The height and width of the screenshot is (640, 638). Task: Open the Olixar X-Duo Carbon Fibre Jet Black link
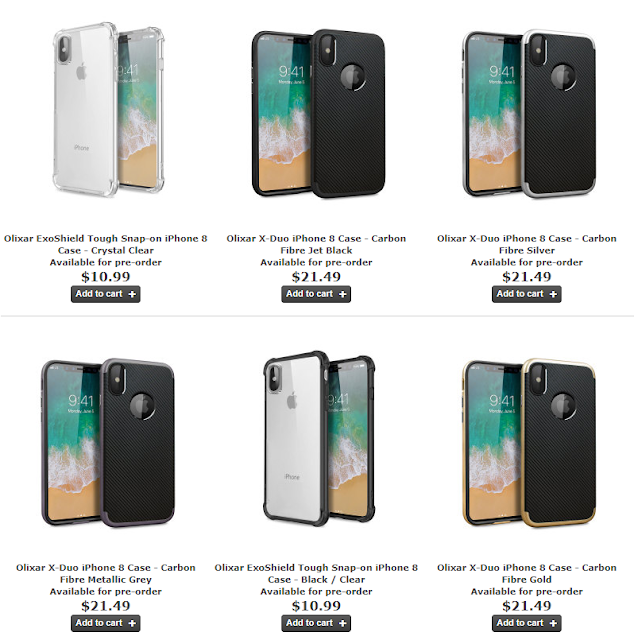coord(316,244)
